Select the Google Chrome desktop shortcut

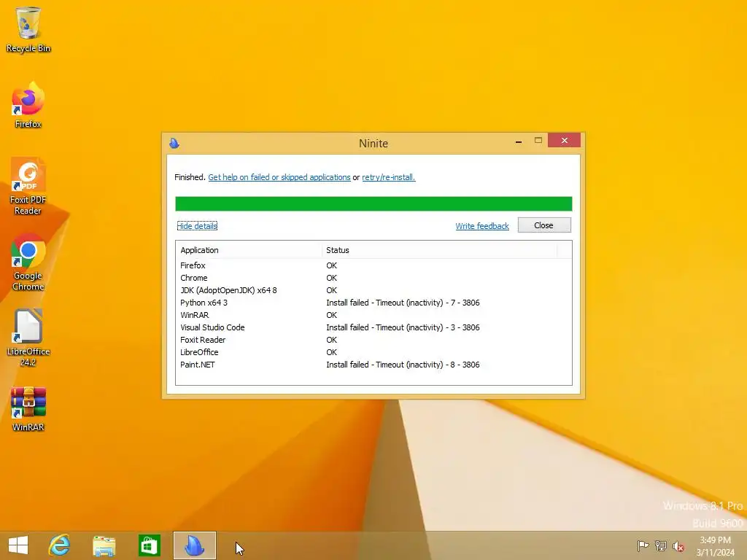click(28, 262)
